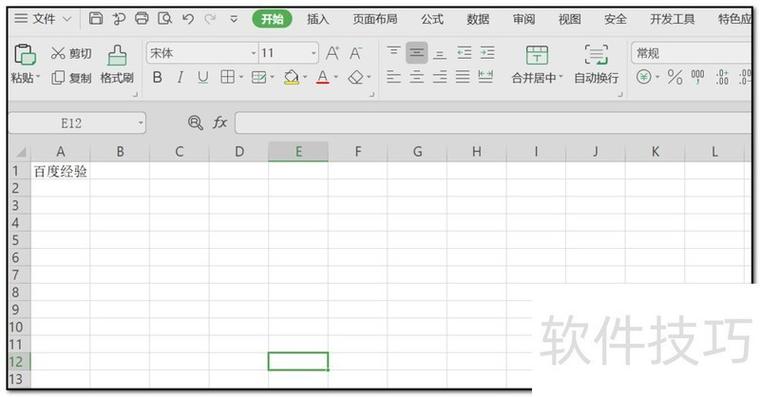This screenshot has width=760, height=397.
Task: Click the Redo arrow icon
Action: coord(210,19)
